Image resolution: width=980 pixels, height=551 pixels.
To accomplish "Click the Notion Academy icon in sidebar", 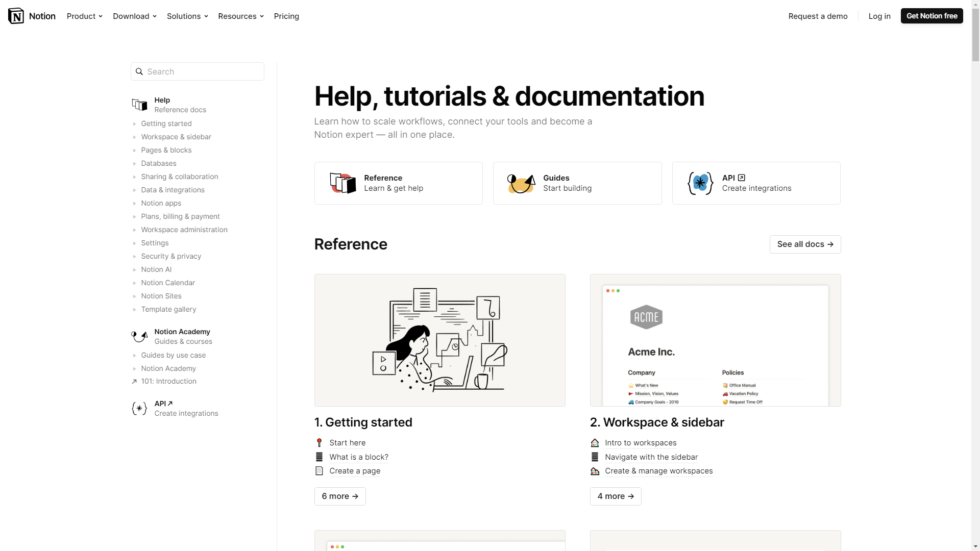I will click(x=139, y=336).
